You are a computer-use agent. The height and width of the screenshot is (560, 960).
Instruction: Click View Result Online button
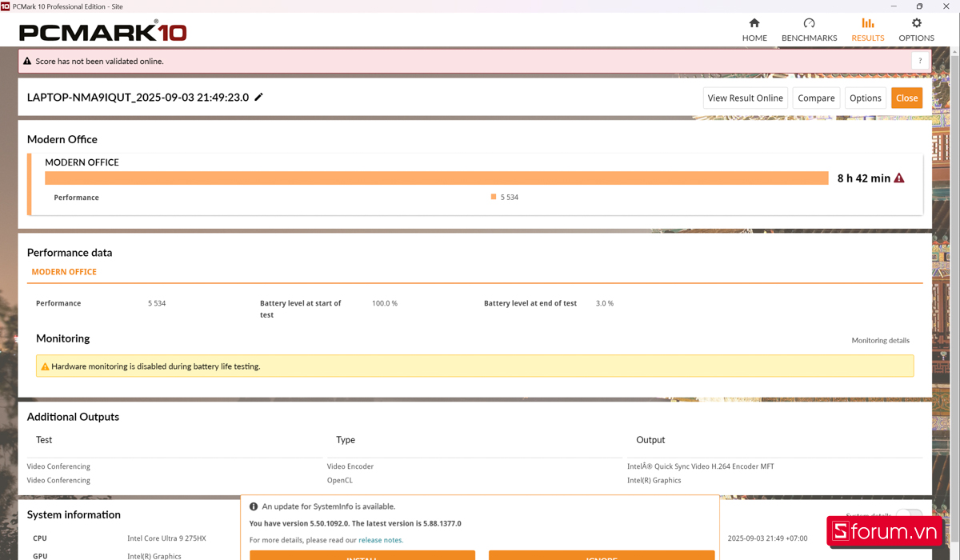(746, 98)
